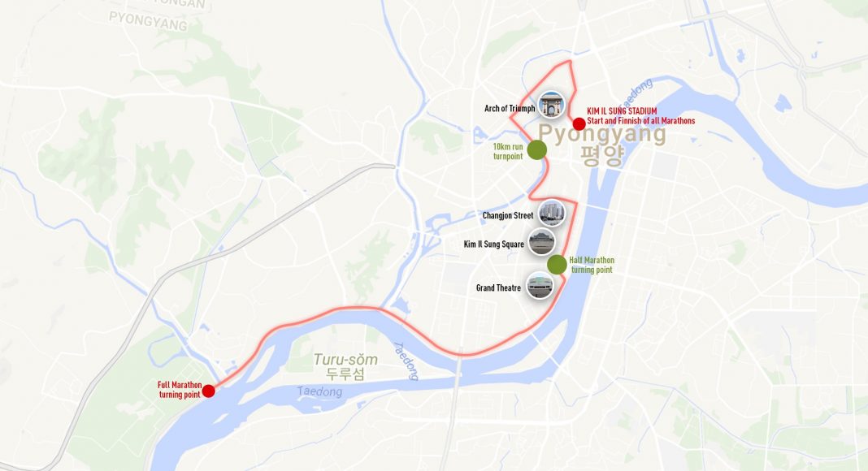Click the green Half Marathon turning point dot
Image resolution: width=868 pixels, height=471 pixels.
tap(557, 264)
